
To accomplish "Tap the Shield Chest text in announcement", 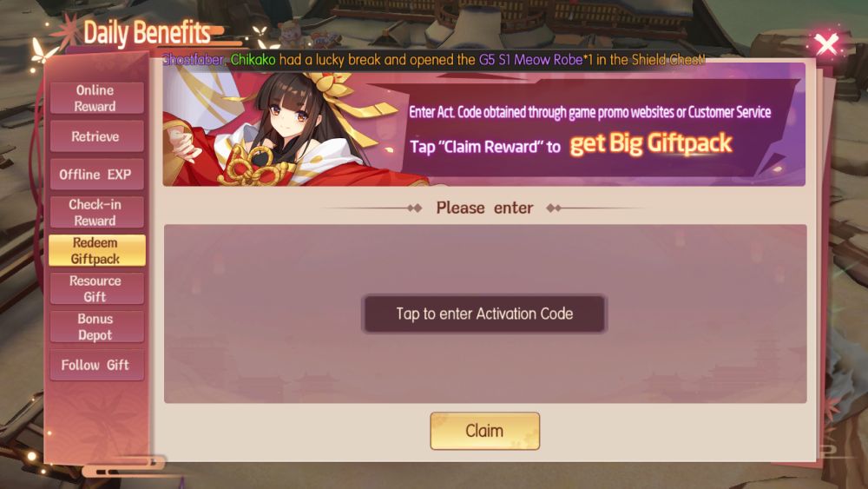I will (x=667, y=60).
